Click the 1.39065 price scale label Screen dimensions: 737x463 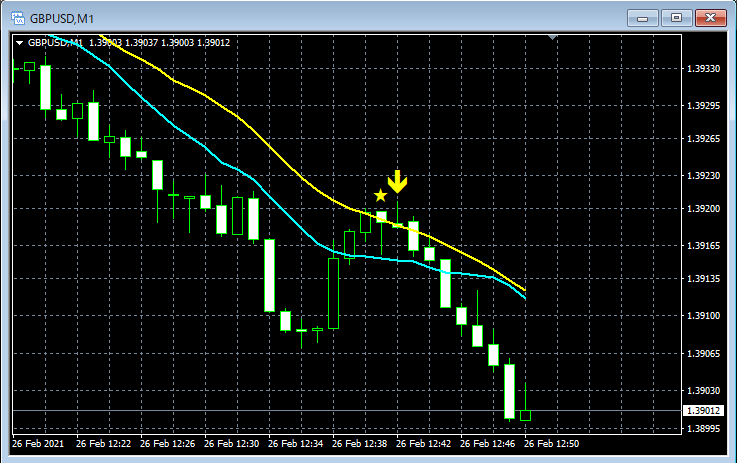tap(703, 353)
